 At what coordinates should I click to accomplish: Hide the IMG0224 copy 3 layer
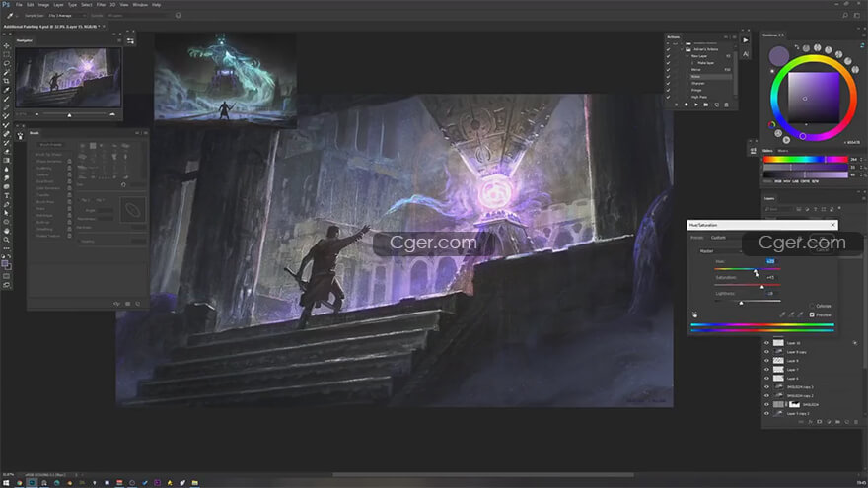coord(766,387)
